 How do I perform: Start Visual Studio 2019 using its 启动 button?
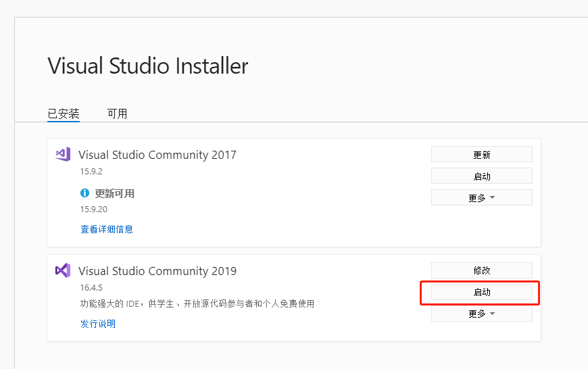[x=481, y=293]
